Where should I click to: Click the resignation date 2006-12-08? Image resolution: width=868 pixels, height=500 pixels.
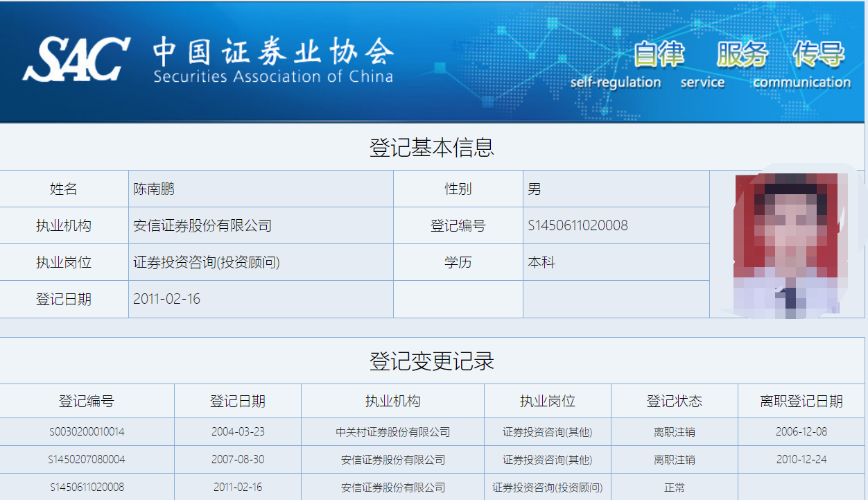[801, 431]
